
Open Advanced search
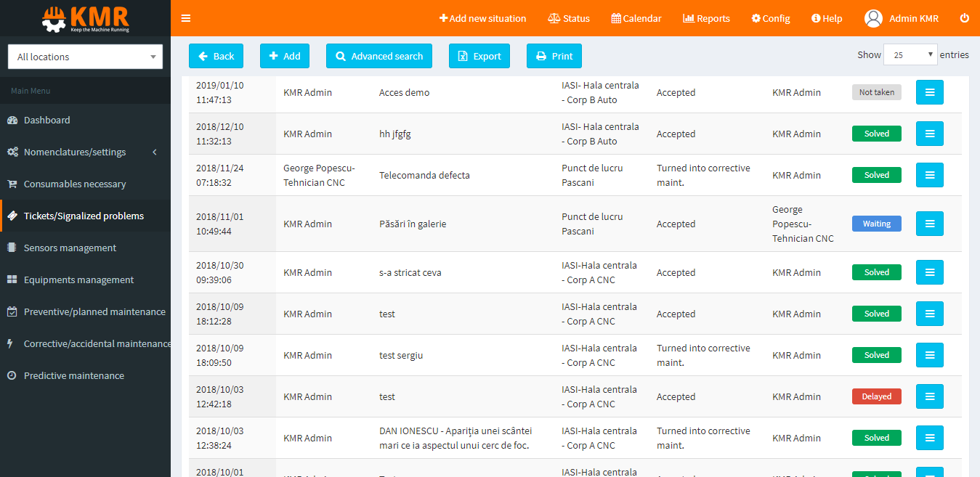tap(379, 56)
